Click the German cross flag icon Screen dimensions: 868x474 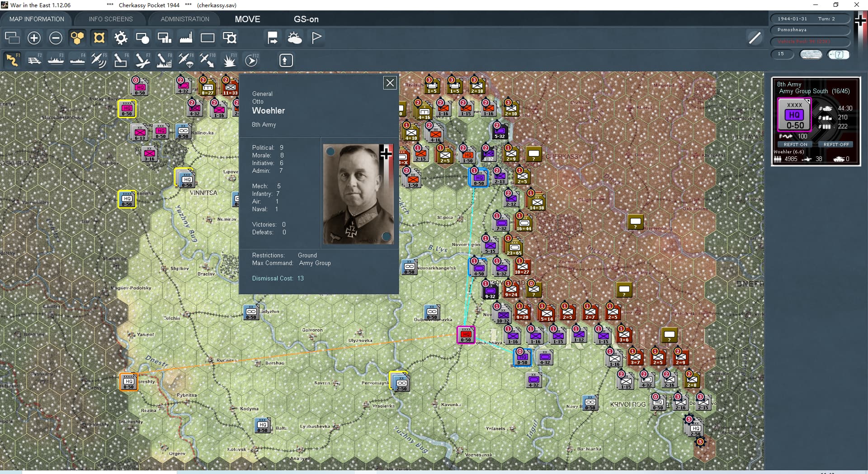click(860, 21)
